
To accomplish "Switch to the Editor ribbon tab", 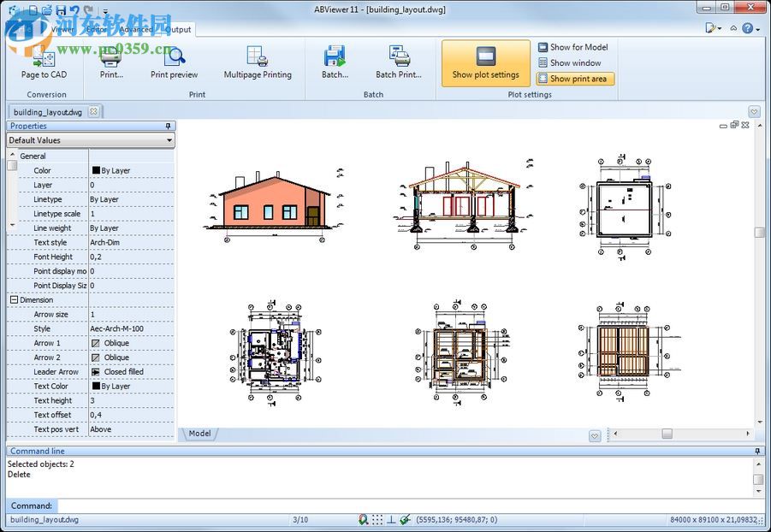I will [97, 28].
